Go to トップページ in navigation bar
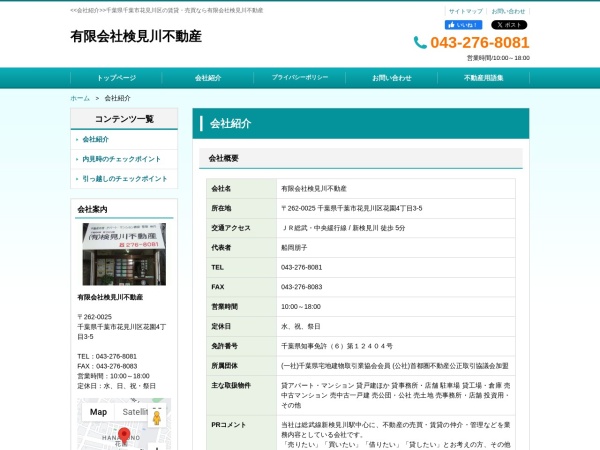Image resolution: width=600 pixels, height=450 pixels. (116, 78)
